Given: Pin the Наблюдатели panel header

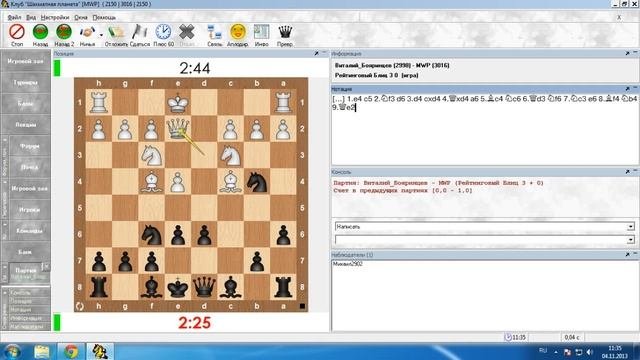Looking at the screenshot, I should [627, 254].
